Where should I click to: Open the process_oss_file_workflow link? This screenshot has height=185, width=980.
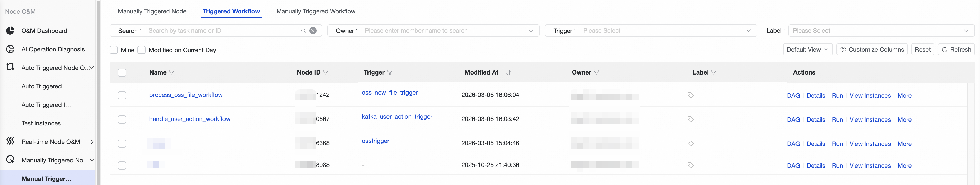click(x=186, y=95)
